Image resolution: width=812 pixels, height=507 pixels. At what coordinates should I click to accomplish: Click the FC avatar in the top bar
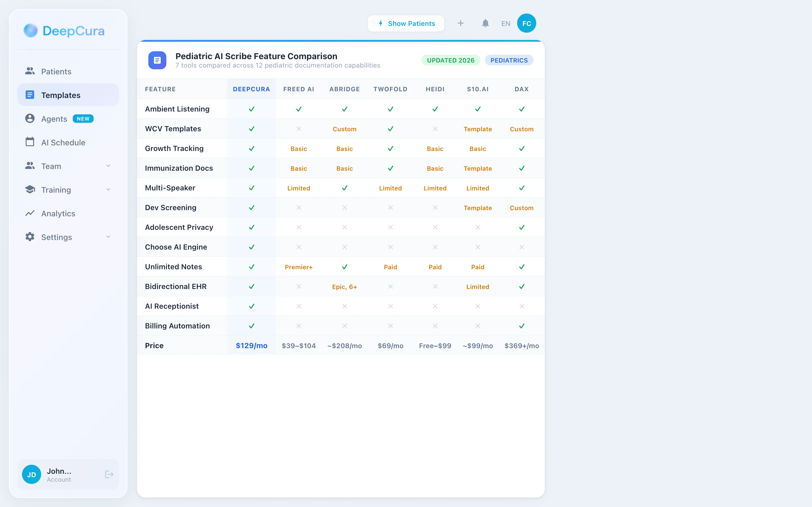pos(526,23)
